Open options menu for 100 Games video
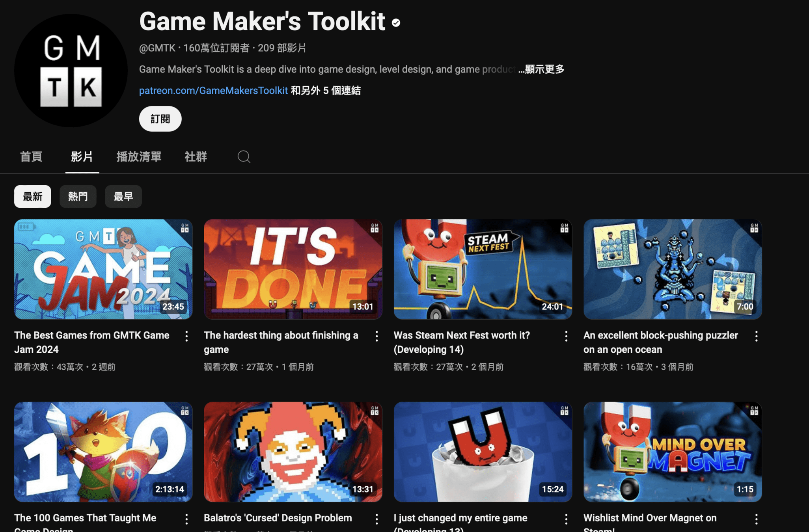 (186, 519)
